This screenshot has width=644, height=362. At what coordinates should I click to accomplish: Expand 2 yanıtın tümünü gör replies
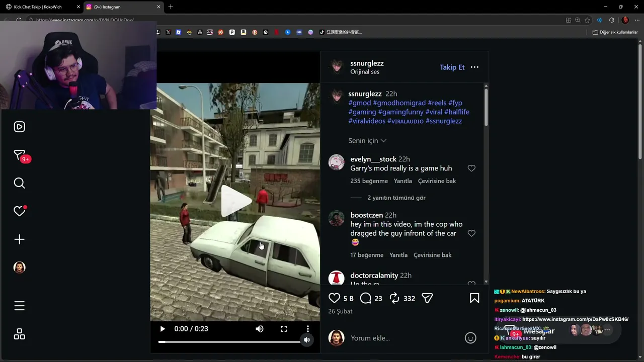396,198
